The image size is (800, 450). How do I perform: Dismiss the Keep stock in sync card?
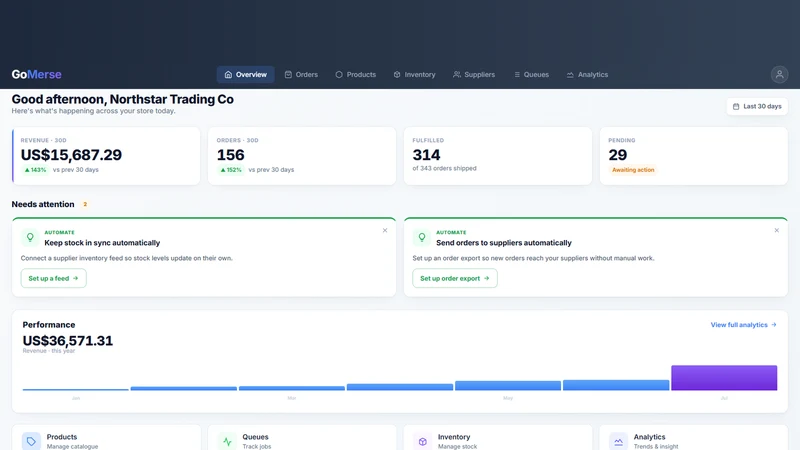[x=385, y=231]
